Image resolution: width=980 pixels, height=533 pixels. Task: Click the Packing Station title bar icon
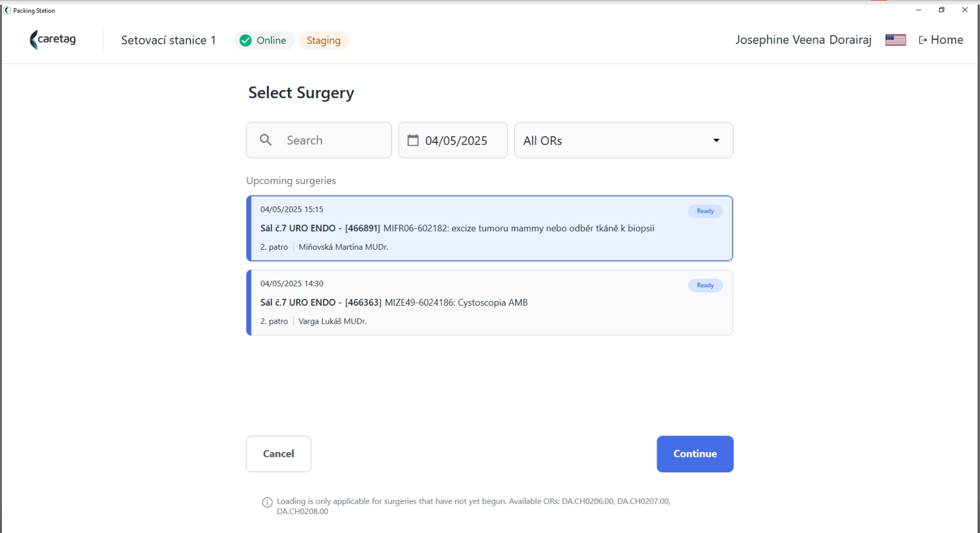(x=7, y=10)
